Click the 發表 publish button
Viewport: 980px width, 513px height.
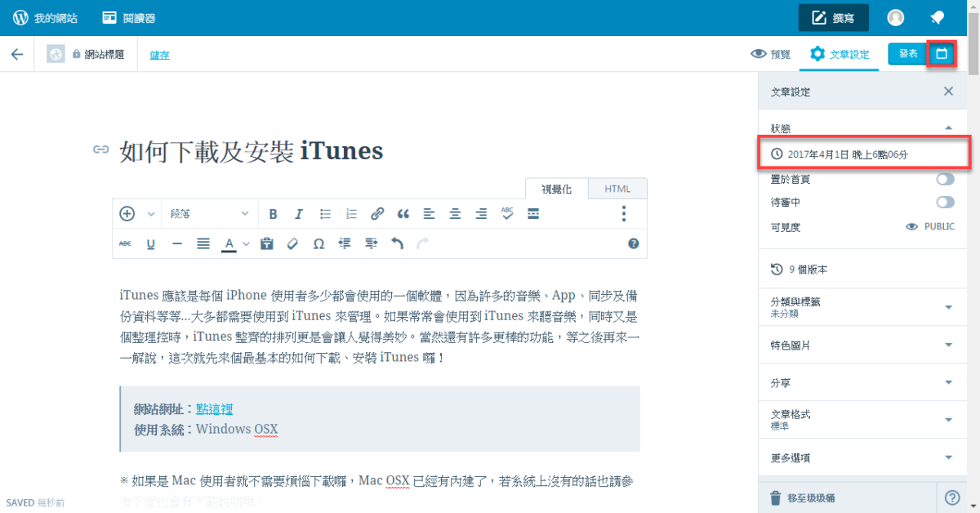(908, 54)
